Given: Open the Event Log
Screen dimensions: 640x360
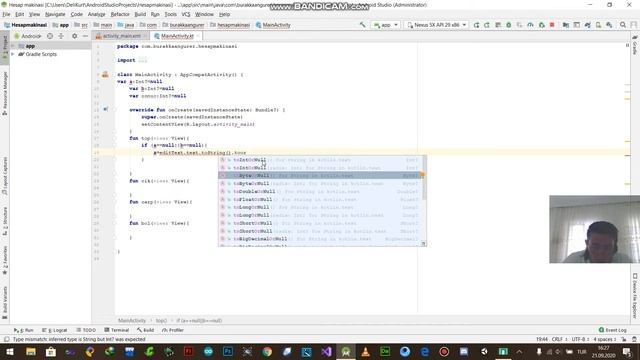Looking at the screenshot, I should (x=613, y=330).
